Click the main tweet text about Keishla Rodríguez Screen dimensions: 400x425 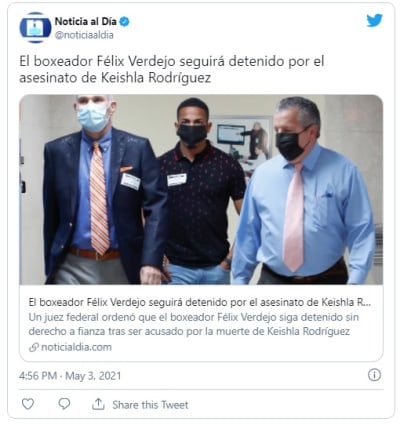(172, 69)
